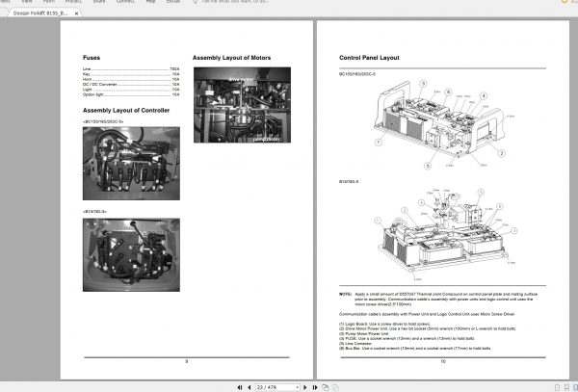The height and width of the screenshot is (392, 578).
Task: Click the Tell me what you want field
Action: point(235,2)
